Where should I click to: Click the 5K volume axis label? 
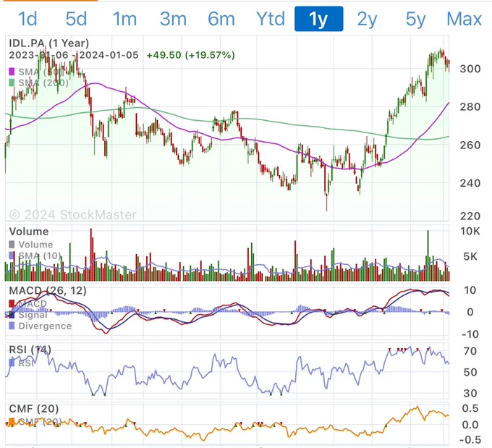[x=472, y=256]
